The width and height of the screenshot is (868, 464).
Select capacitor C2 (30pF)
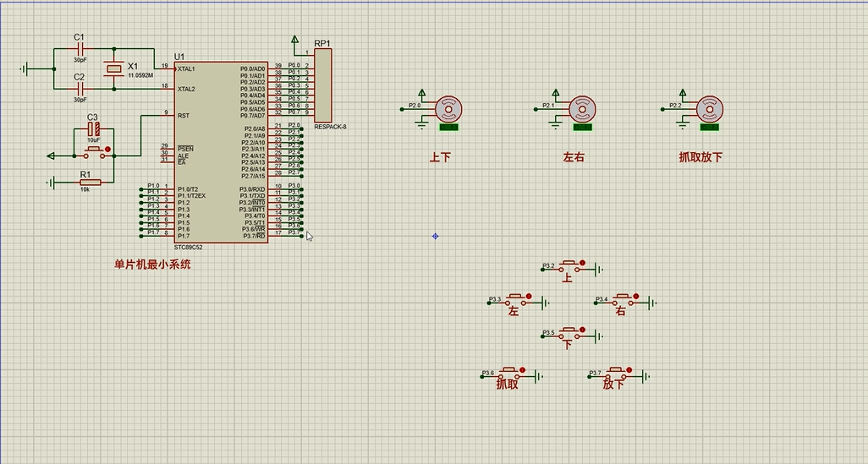[80, 89]
